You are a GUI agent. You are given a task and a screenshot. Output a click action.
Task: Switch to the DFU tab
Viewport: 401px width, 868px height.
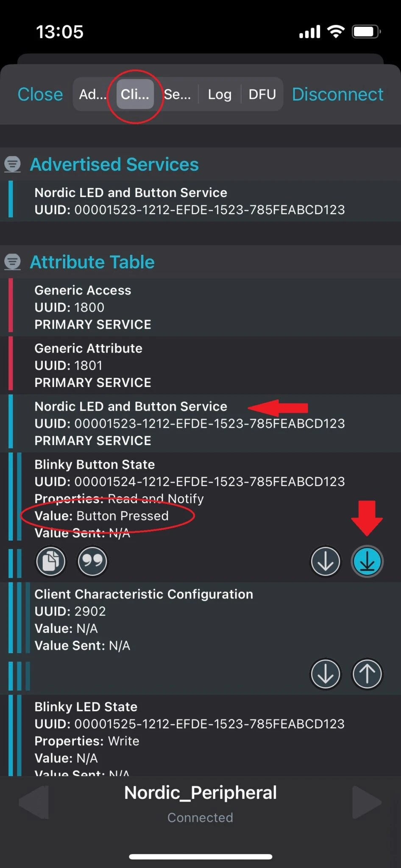pos(262,94)
